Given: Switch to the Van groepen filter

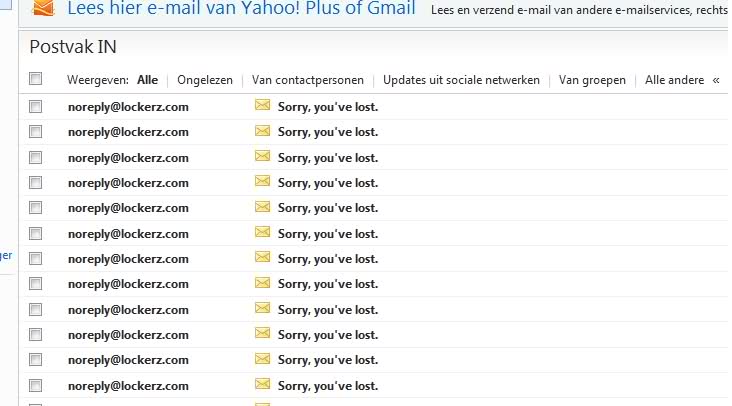Looking at the screenshot, I should pyautogui.click(x=592, y=80).
